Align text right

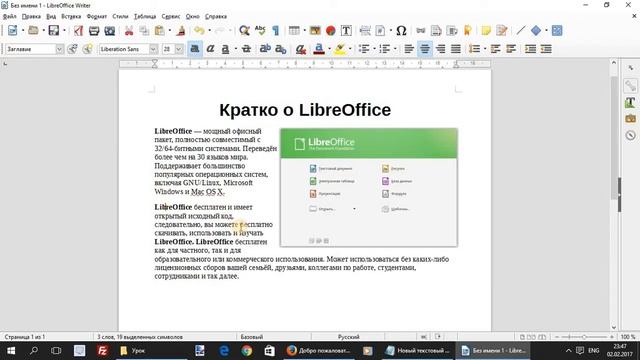click(x=440, y=49)
